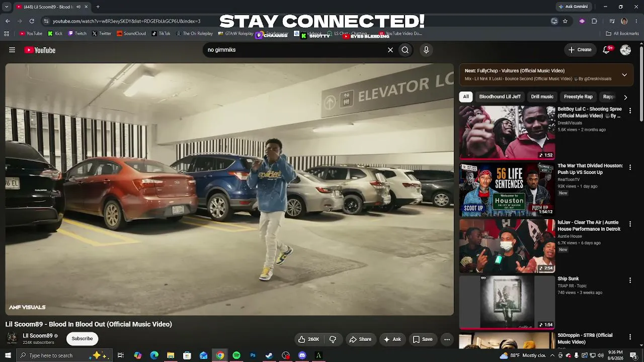The image size is (644, 362).
Task: Open the Twitch bookmark
Action: (77, 34)
